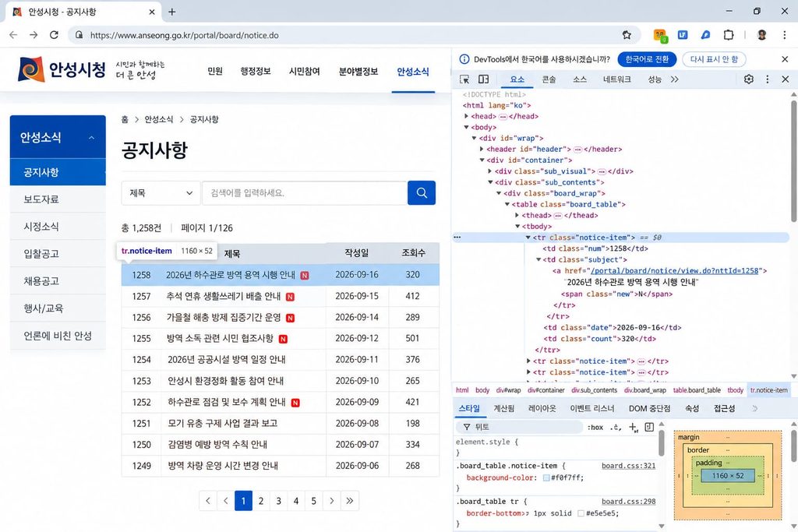
Task: Click the #e5e5e5 border color swatch
Action: click(581, 513)
